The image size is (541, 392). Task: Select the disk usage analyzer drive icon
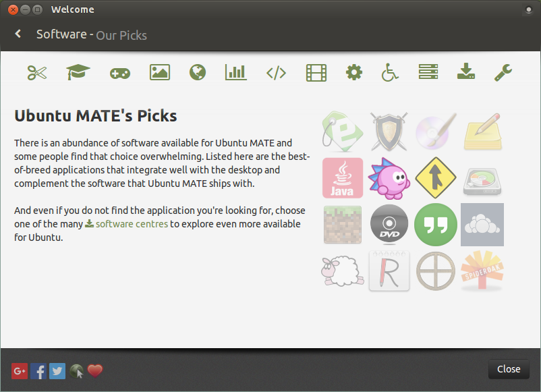coord(482,181)
